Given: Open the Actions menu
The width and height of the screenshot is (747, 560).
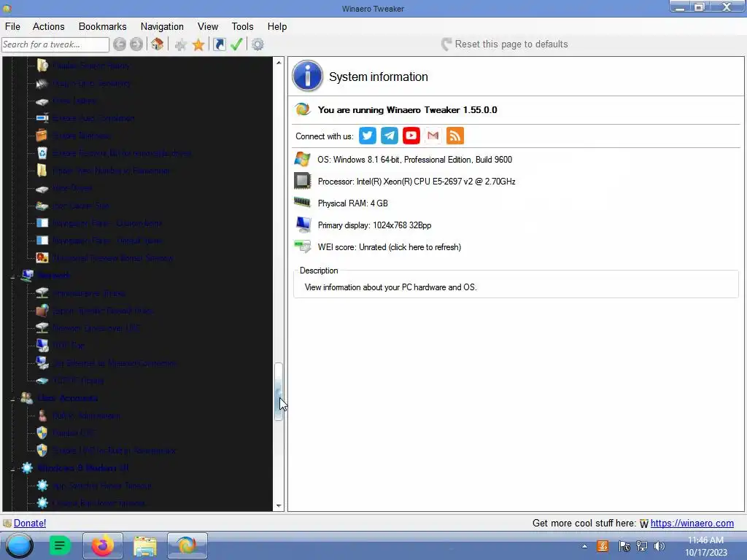Looking at the screenshot, I should point(49,27).
